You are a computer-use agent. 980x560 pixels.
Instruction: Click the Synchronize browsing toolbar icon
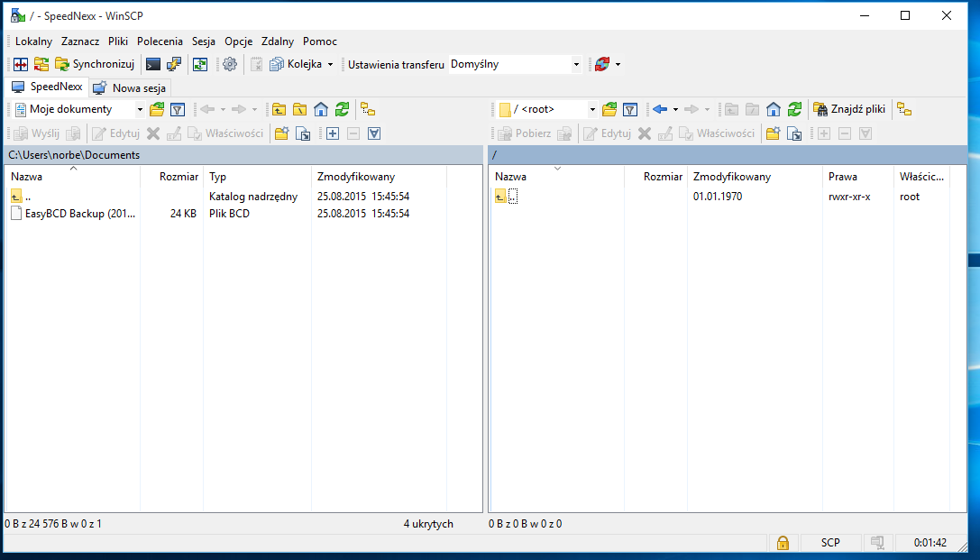pyautogui.click(x=41, y=64)
